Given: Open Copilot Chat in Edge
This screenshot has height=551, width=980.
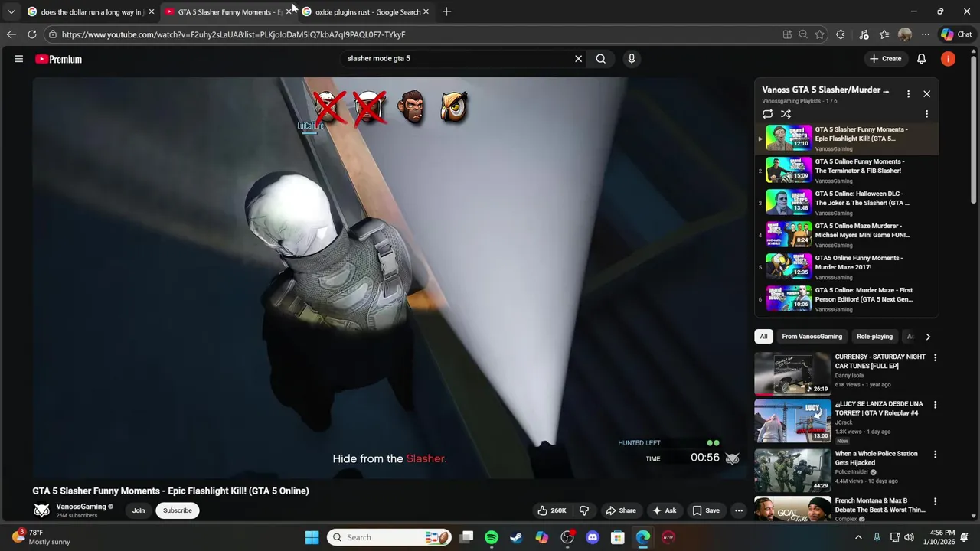Looking at the screenshot, I should coord(956,34).
